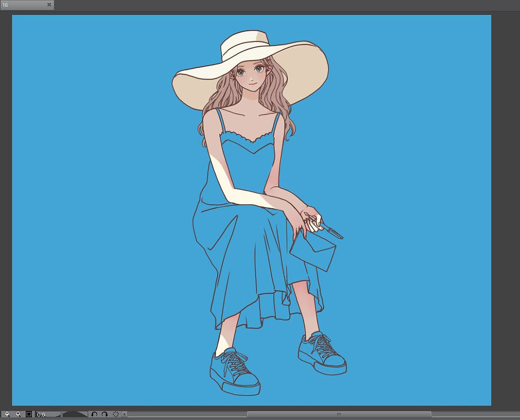The width and height of the screenshot is (520, 420).
Task: Click the rotation angle field showing 0.0
Action: coord(48,414)
